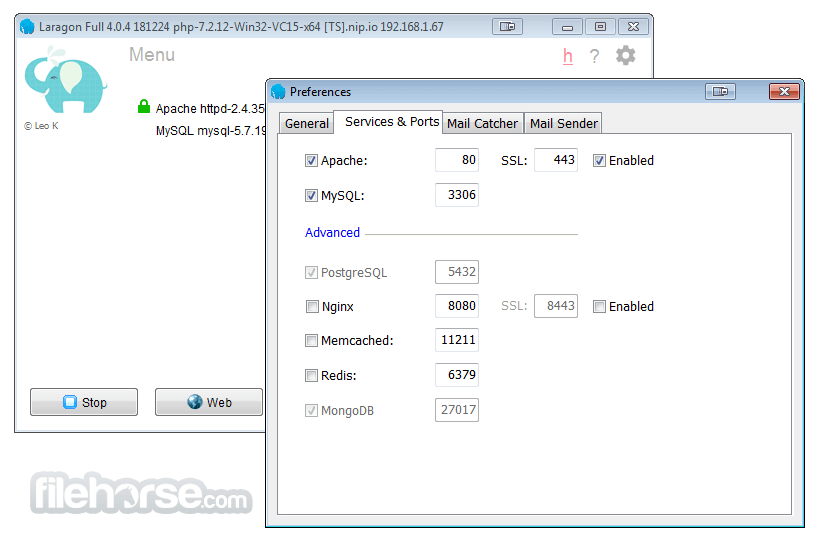Enable Nginx SSL Enabled checkbox
Image resolution: width=820 pixels, height=544 pixels.
click(x=599, y=307)
